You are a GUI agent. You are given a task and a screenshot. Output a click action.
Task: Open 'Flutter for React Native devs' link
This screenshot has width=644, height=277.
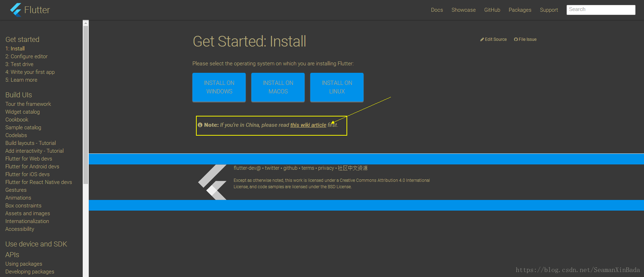click(39, 182)
